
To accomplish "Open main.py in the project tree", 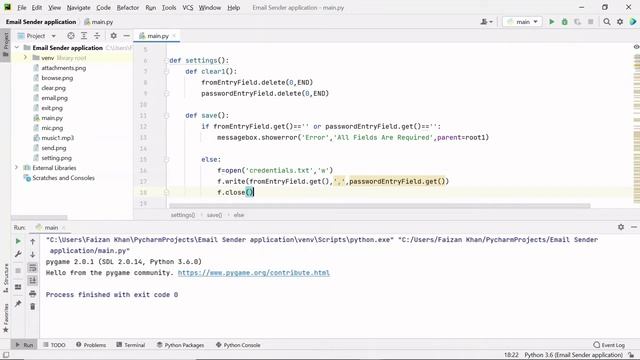I will click(x=52, y=118).
